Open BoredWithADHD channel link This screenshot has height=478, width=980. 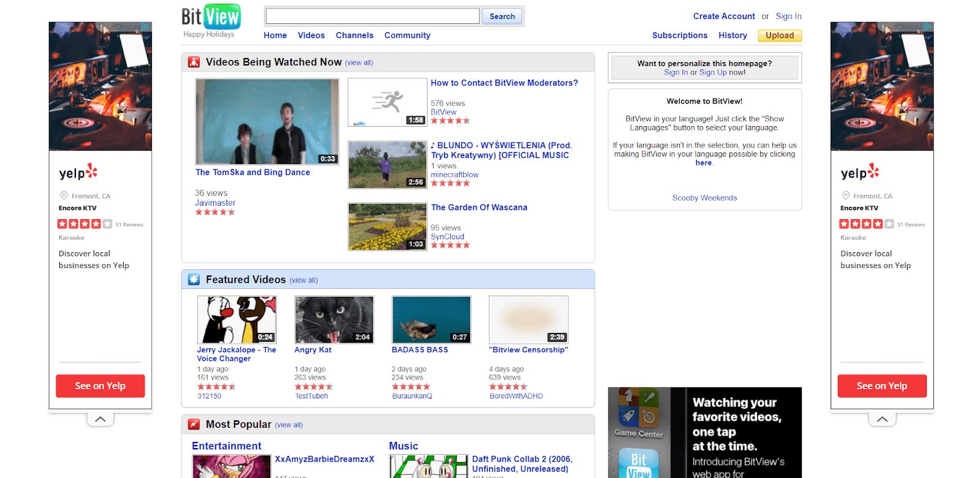pos(516,396)
